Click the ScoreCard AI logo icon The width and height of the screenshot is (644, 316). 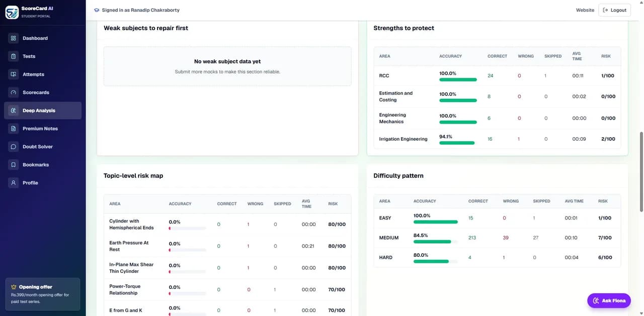pyautogui.click(x=12, y=12)
